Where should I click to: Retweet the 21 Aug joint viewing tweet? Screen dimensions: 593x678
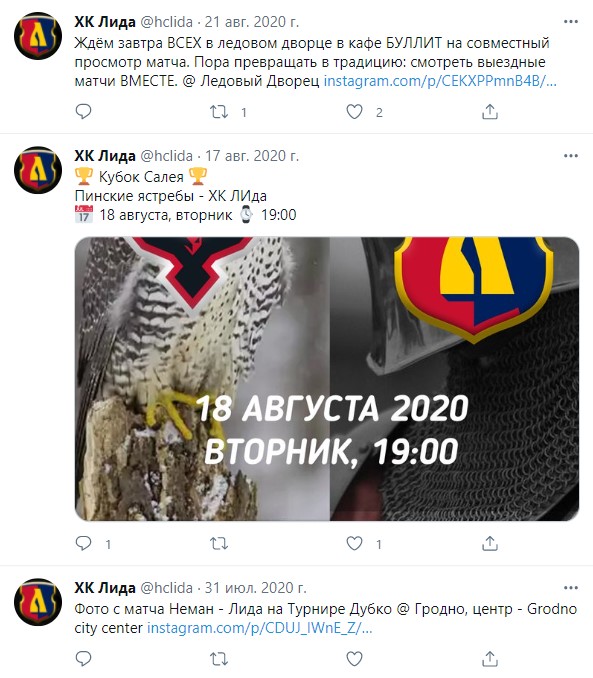219,112
